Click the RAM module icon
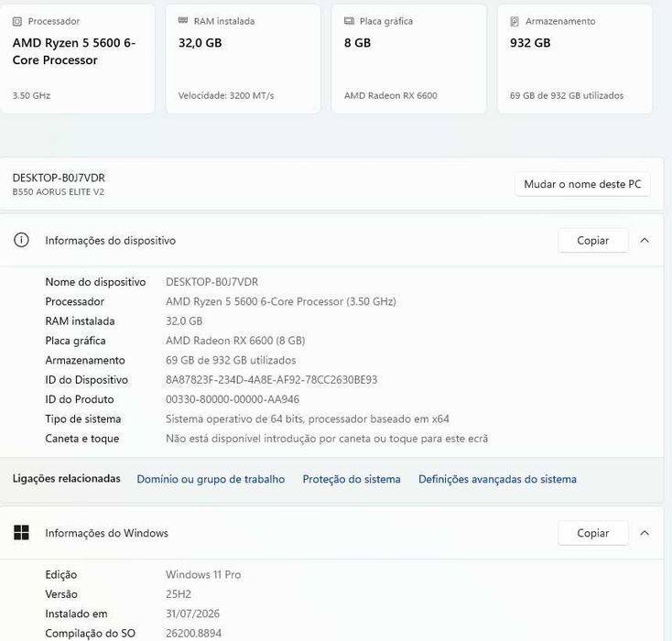 (x=183, y=20)
